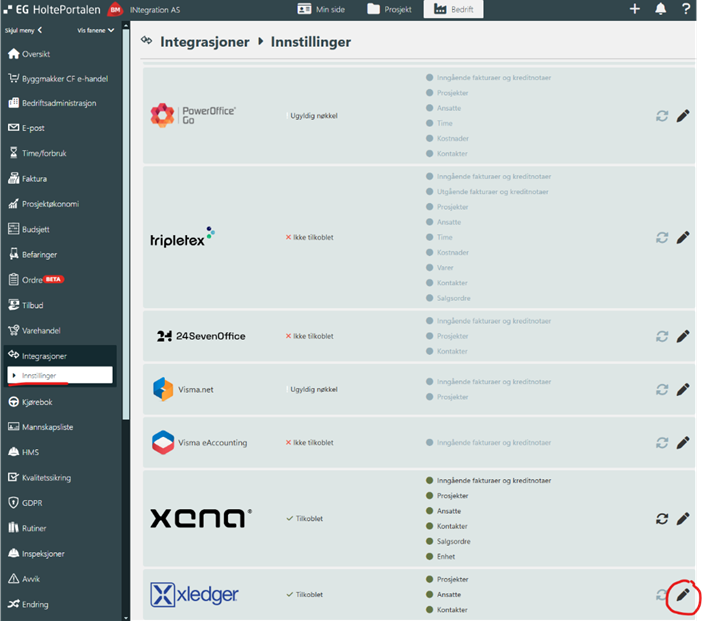This screenshot has height=621, width=702.
Task: Edit the Tripletex integration settings
Action: [x=683, y=238]
